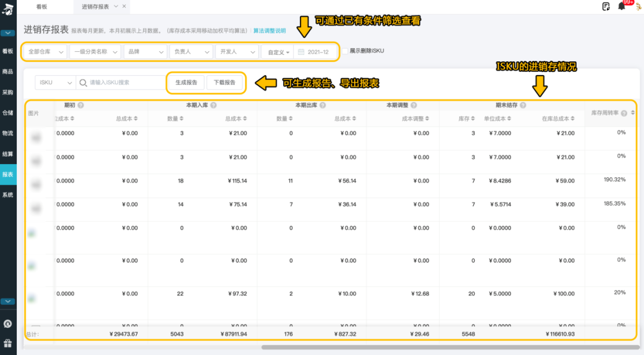Switch to the 进销存报表 tab

(x=95, y=7)
